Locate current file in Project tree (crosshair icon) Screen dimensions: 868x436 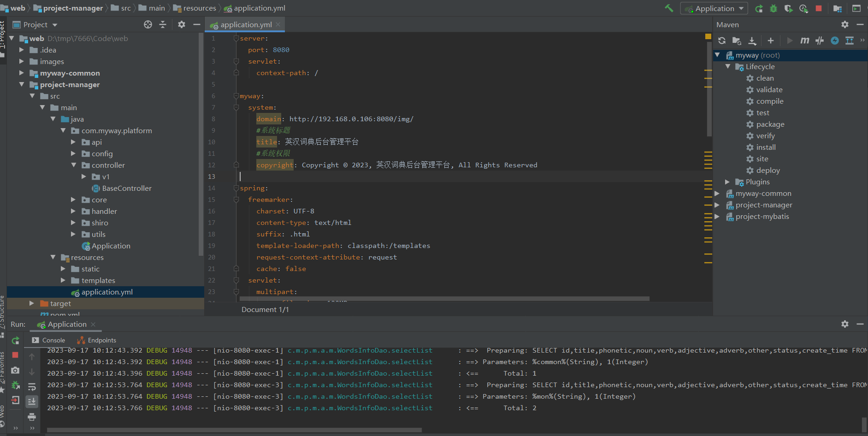(148, 24)
